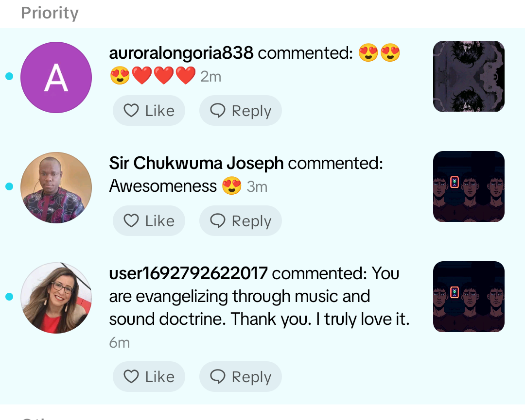Open video thumbnail beside auroralongoria838's comment
Image resolution: width=525 pixels, height=420 pixels.
pos(469,76)
